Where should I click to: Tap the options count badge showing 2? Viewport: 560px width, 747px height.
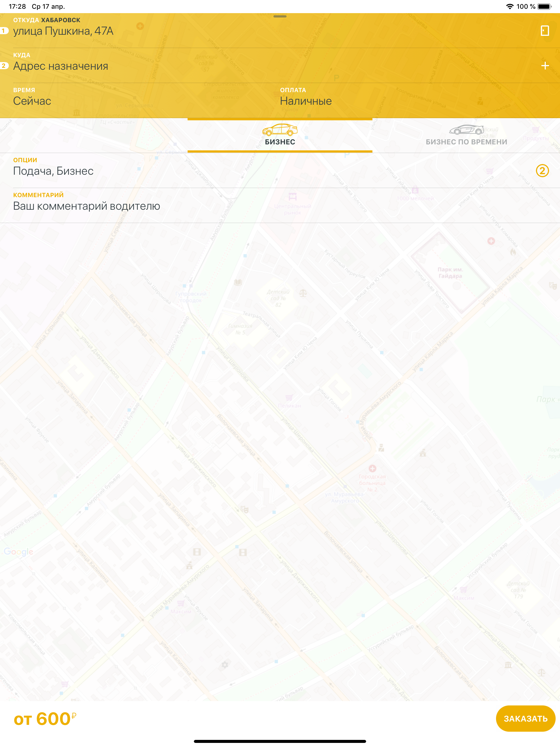click(542, 171)
